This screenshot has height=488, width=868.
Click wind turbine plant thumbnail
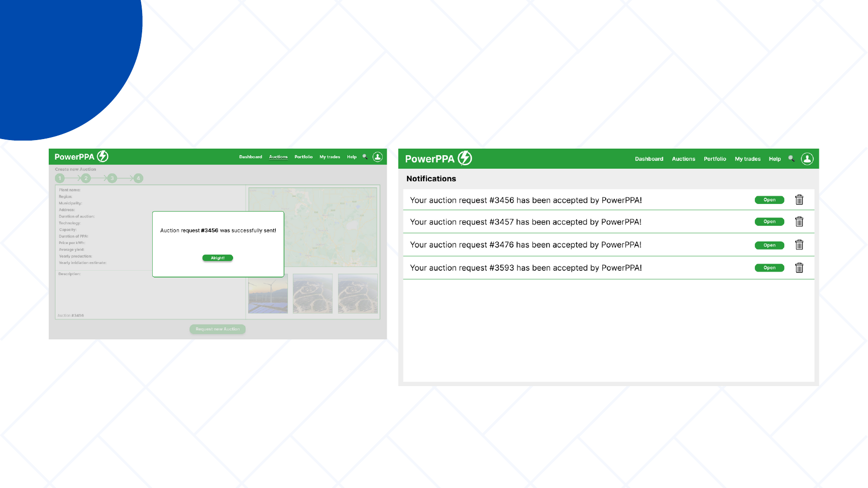pos(268,294)
